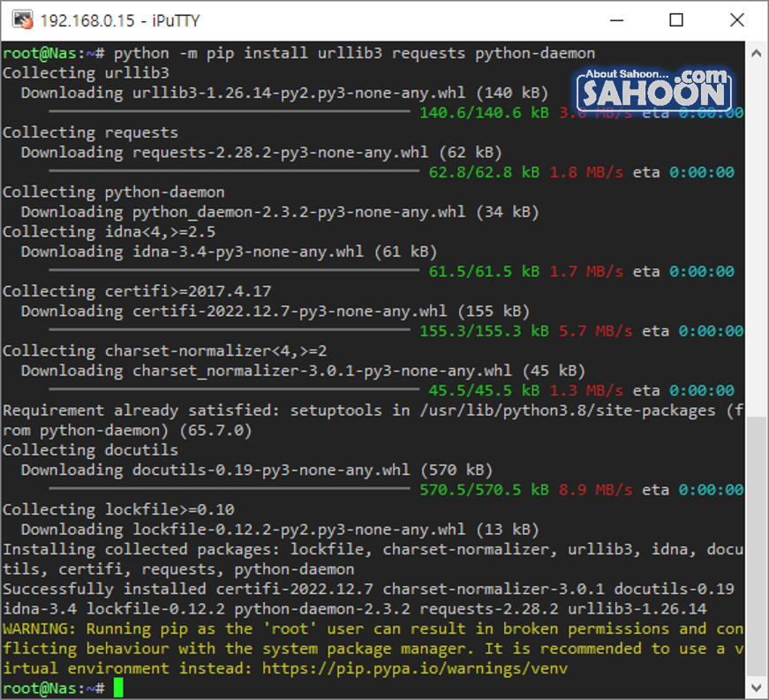Close the iPuTTY session window
This screenshot has height=700, width=769.
click(735, 19)
